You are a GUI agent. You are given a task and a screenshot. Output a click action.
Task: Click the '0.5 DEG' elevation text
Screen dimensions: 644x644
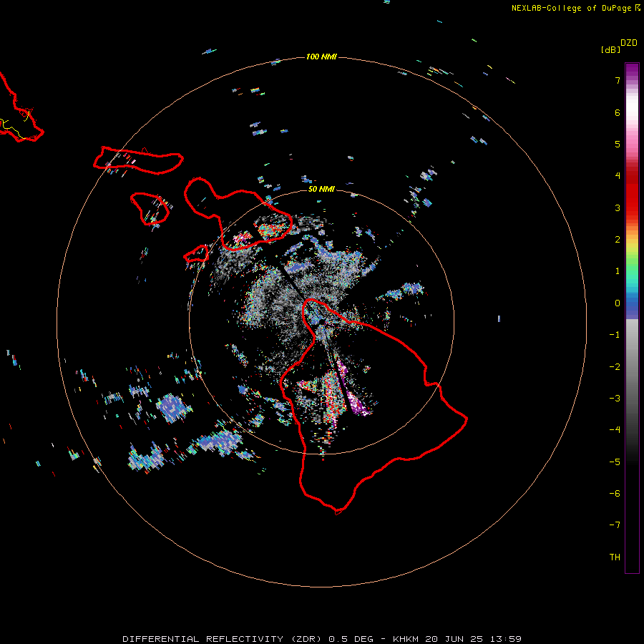point(351,639)
